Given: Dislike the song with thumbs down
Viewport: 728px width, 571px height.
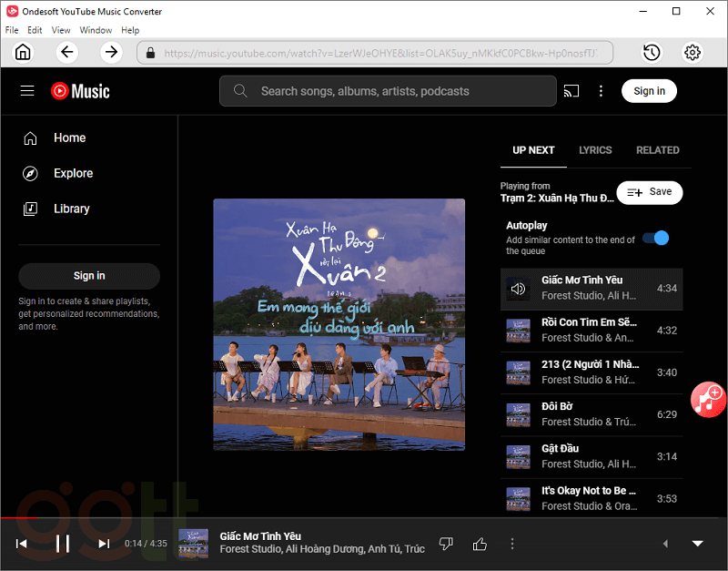Looking at the screenshot, I should click(x=446, y=544).
